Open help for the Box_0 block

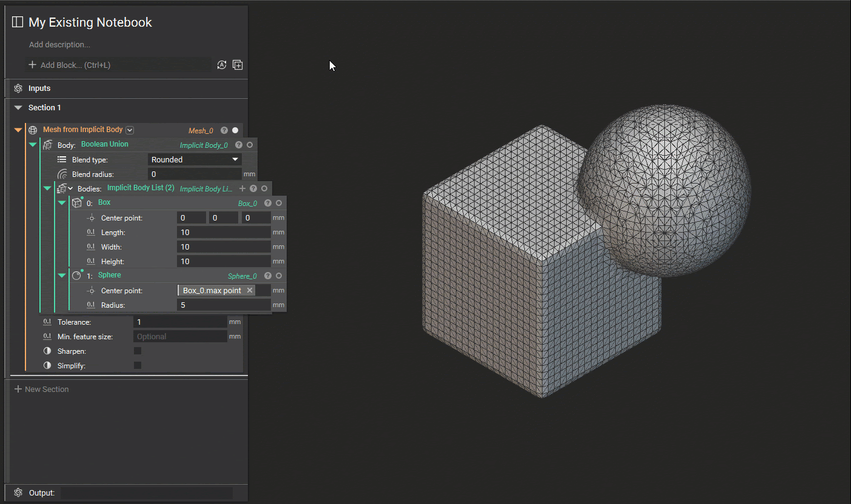[268, 203]
